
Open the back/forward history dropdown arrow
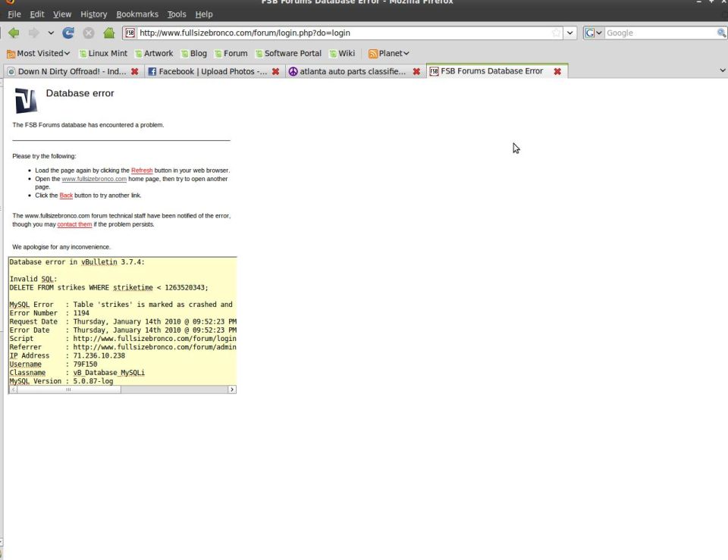click(51, 33)
